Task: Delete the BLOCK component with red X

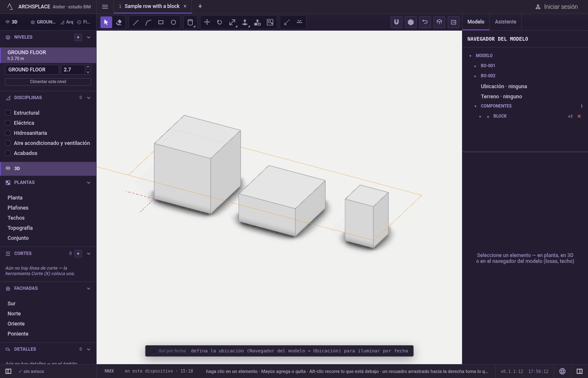Action: (579, 116)
